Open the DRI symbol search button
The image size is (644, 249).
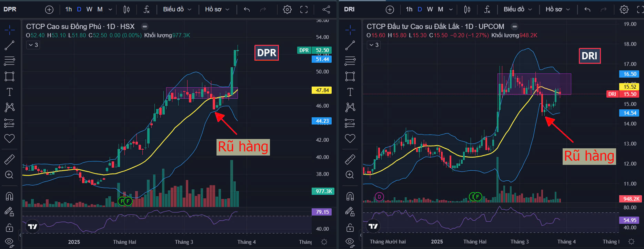pyautogui.click(x=349, y=10)
